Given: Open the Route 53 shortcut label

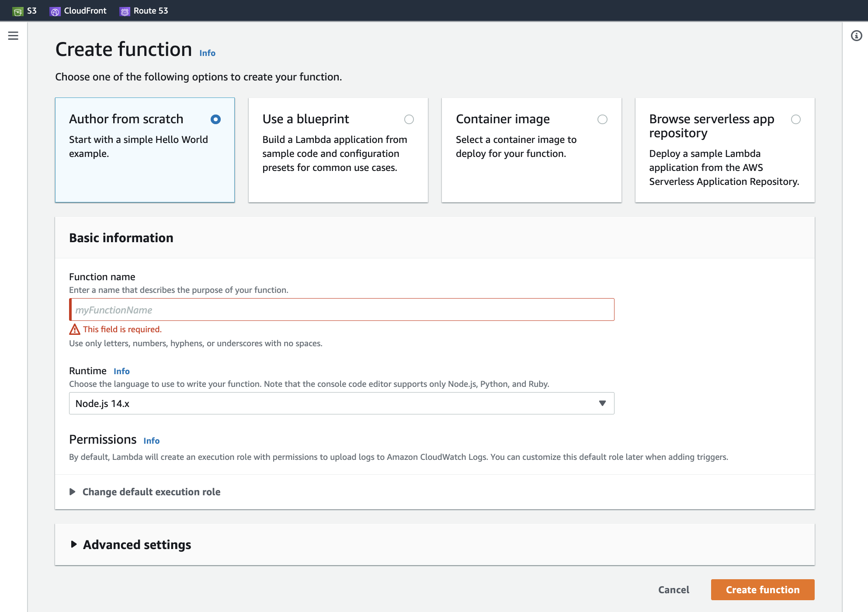Looking at the screenshot, I should tap(151, 11).
